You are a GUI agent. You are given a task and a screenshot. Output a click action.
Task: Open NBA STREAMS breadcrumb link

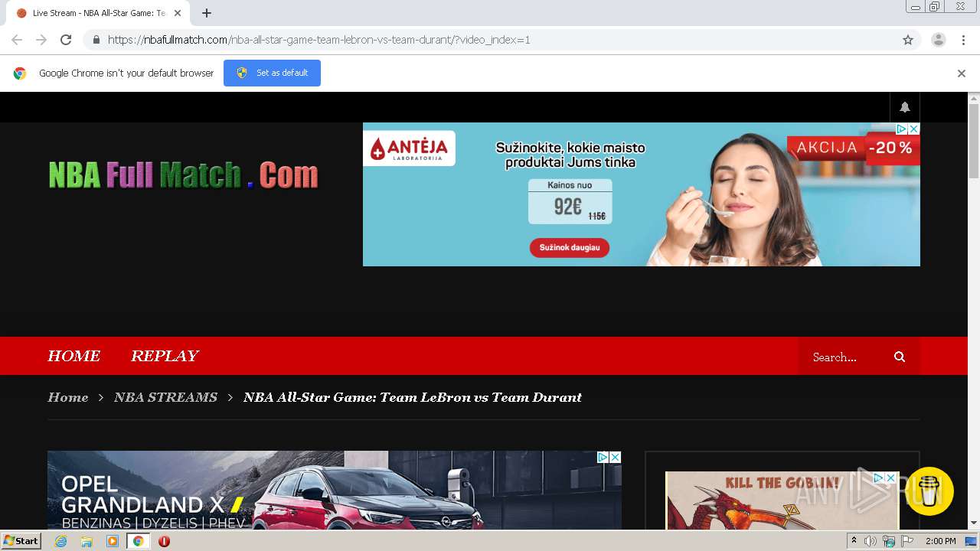165,397
